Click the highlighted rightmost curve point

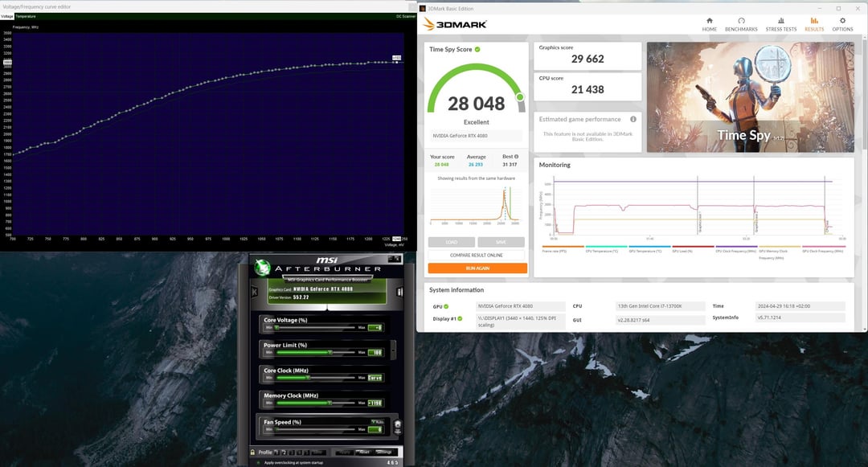395,62
